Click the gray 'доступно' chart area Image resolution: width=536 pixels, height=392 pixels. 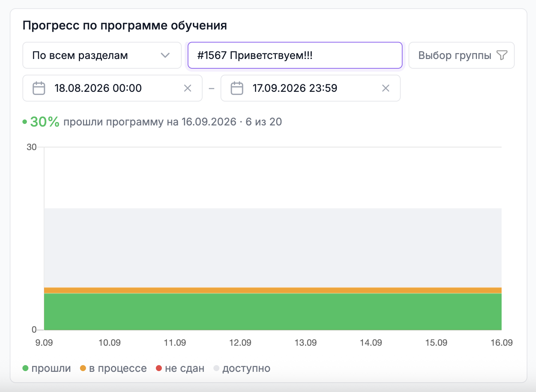pos(273,248)
